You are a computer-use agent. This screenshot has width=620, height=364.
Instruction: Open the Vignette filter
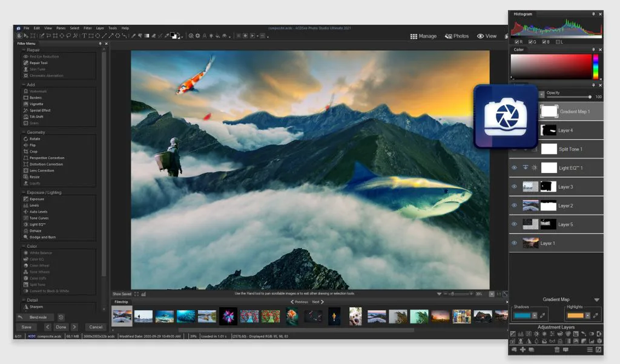(x=36, y=104)
